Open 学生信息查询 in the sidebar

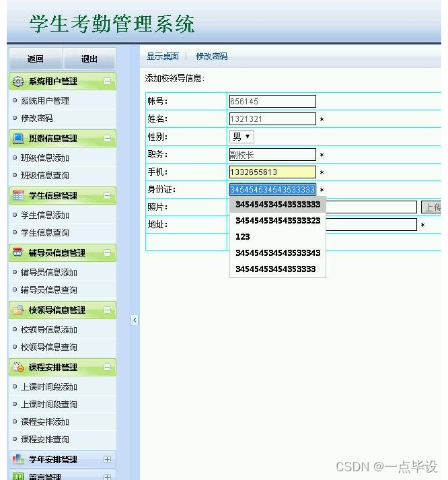[x=45, y=233]
